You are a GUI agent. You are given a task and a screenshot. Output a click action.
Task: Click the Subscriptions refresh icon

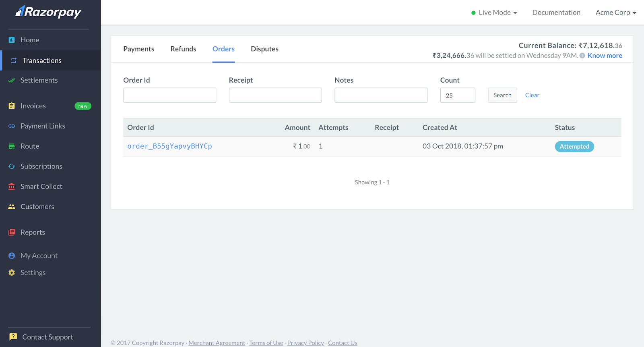12,166
